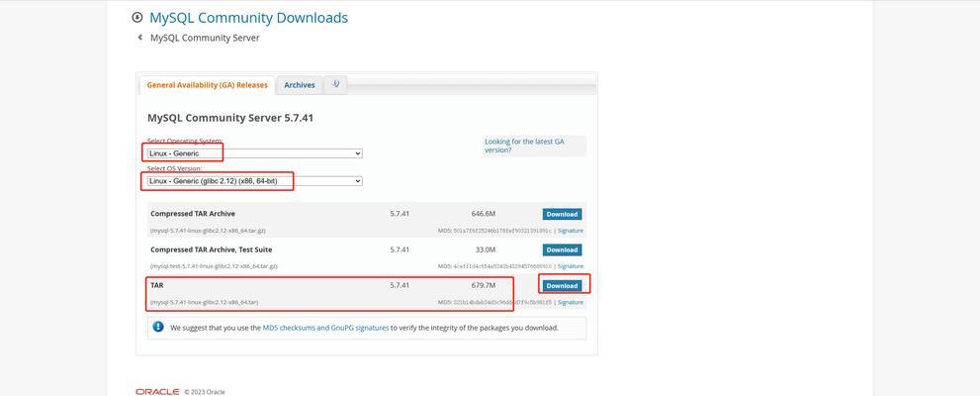Image resolution: width=980 pixels, height=396 pixels.
Task: Go back to MySQL Community Server
Action: (x=205, y=38)
